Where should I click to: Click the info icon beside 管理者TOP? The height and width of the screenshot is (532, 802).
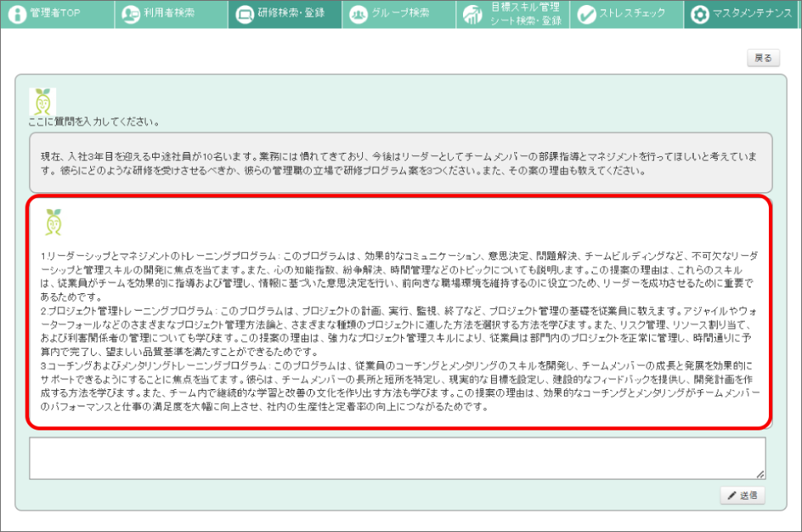[17, 14]
